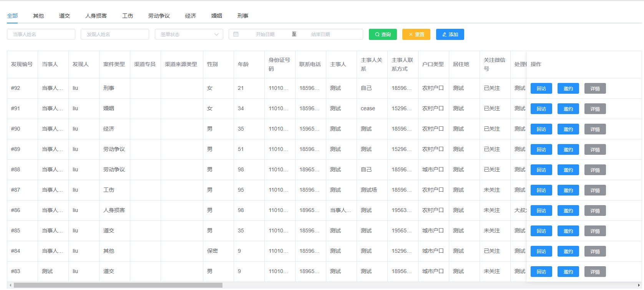Open 详情 for record #84
The image size is (644, 290).
595,251
